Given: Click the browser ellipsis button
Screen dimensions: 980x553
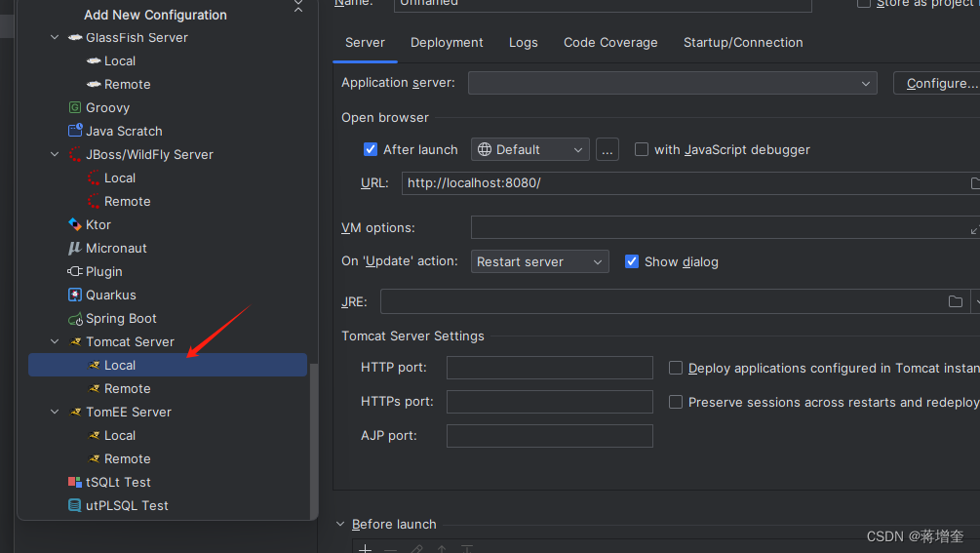Looking at the screenshot, I should [x=608, y=149].
